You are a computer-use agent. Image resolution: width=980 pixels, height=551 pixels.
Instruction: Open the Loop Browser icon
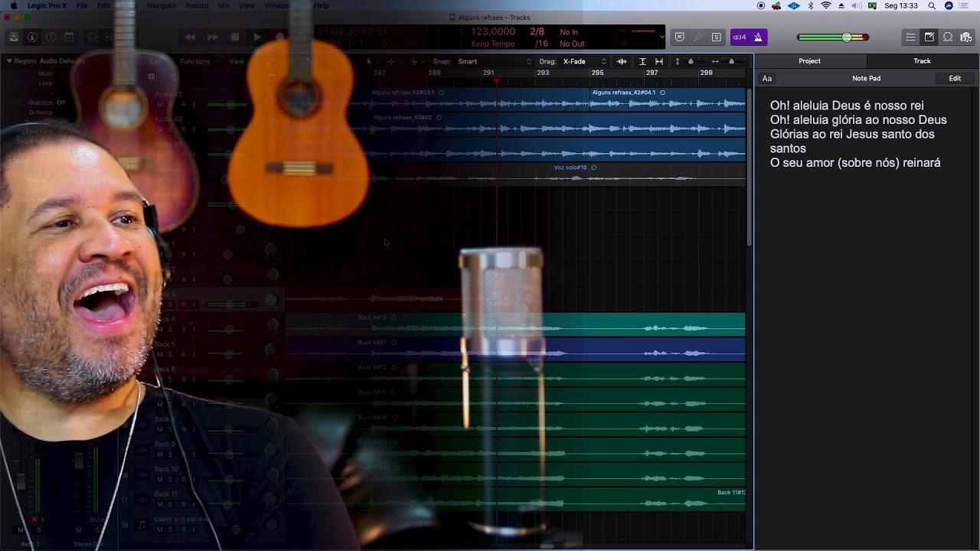[947, 37]
